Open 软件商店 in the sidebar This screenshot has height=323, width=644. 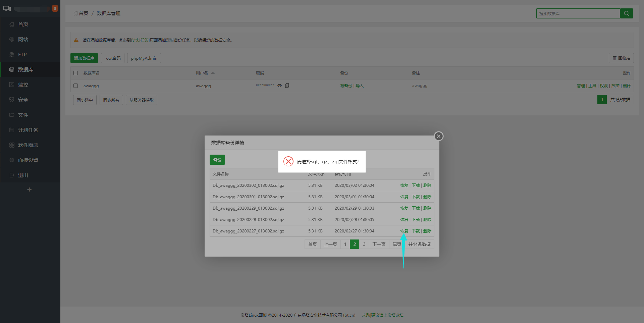28,145
